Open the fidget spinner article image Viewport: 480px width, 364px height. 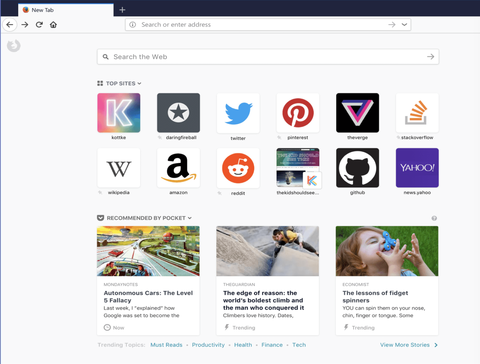pyautogui.click(x=387, y=251)
